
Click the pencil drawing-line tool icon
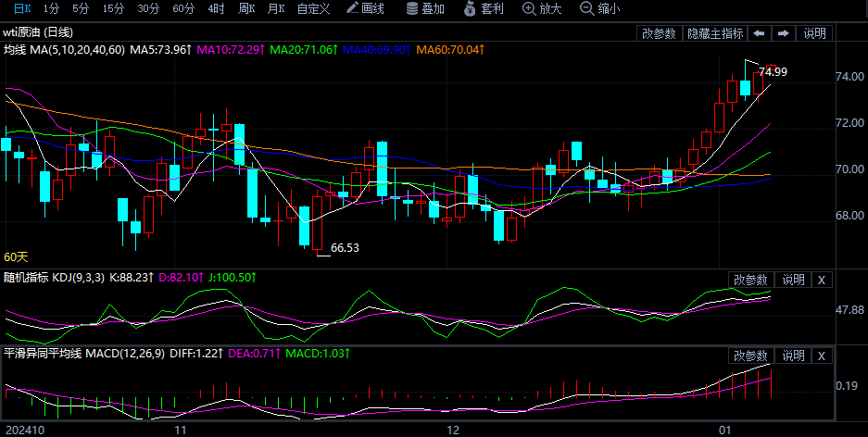(x=352, y=9)
